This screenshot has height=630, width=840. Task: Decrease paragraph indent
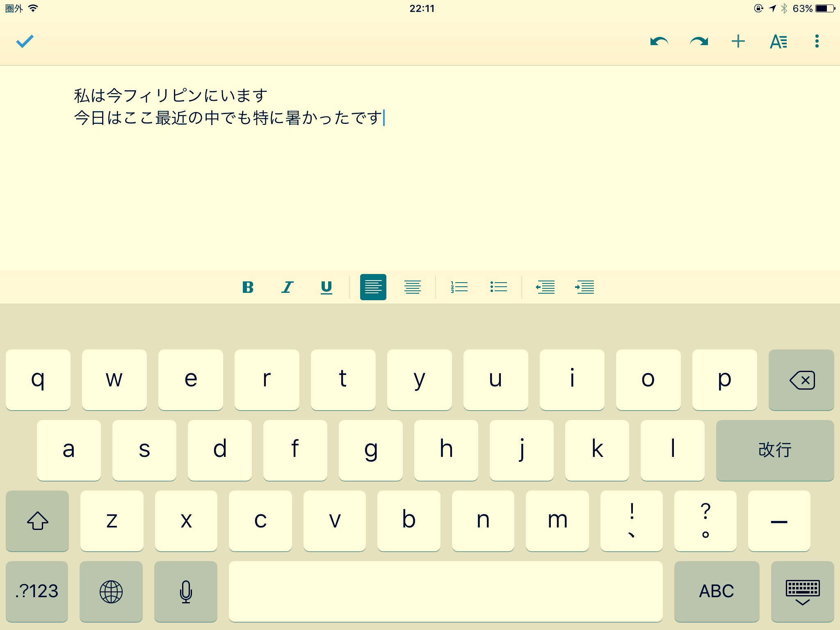pos(545,287)
